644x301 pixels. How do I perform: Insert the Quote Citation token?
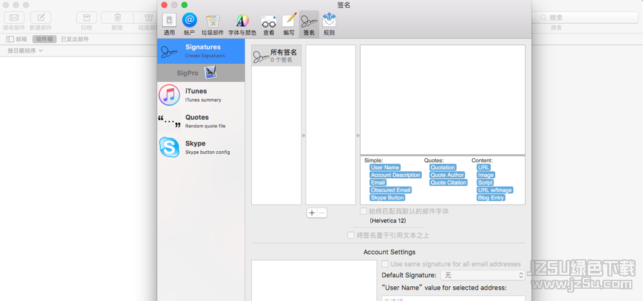pos(448,183)
